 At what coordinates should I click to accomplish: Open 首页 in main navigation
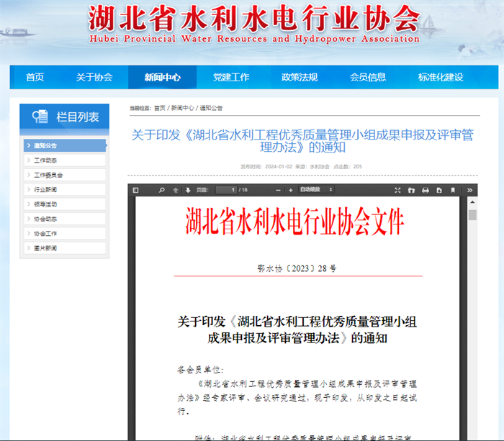[35, 77]
